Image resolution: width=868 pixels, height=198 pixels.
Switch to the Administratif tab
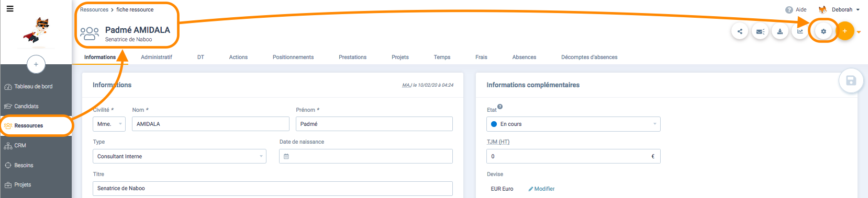157,57
